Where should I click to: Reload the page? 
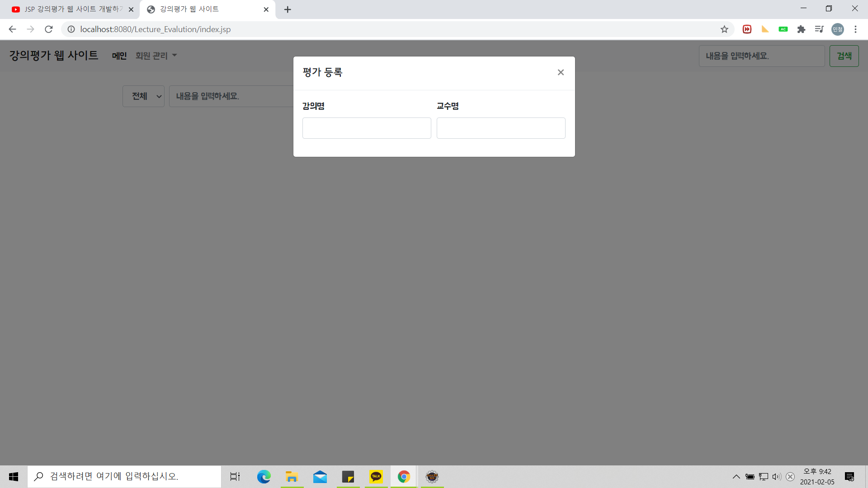click(x=49, y=29)
